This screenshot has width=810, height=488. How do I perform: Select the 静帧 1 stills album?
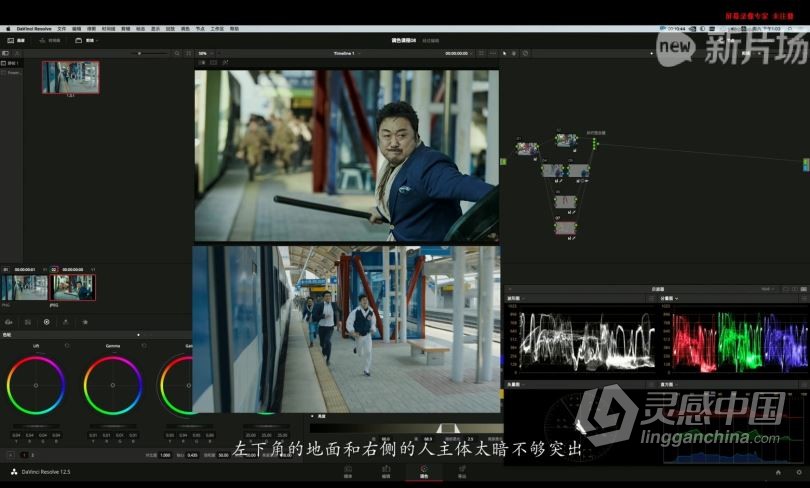click(x=11, y=63)
